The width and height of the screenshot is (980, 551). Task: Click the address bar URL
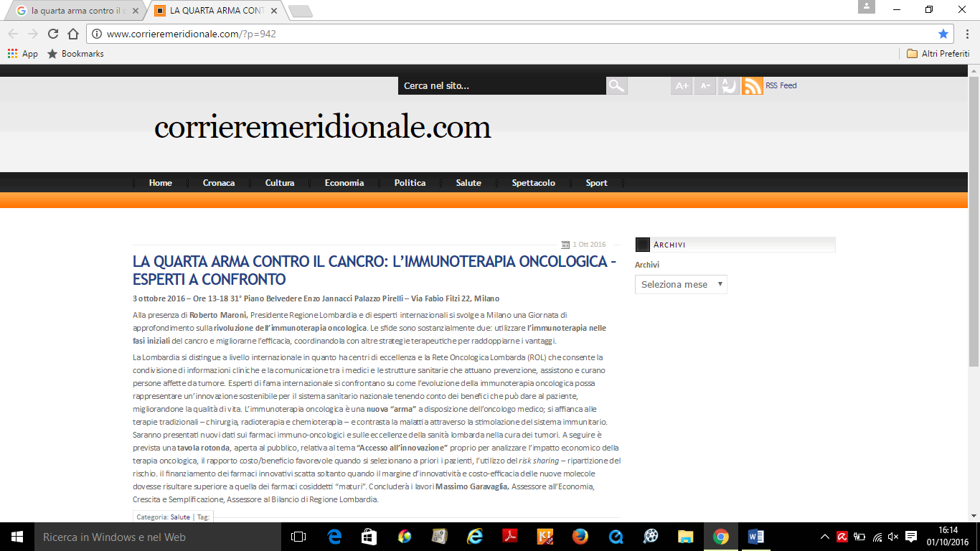192,34
